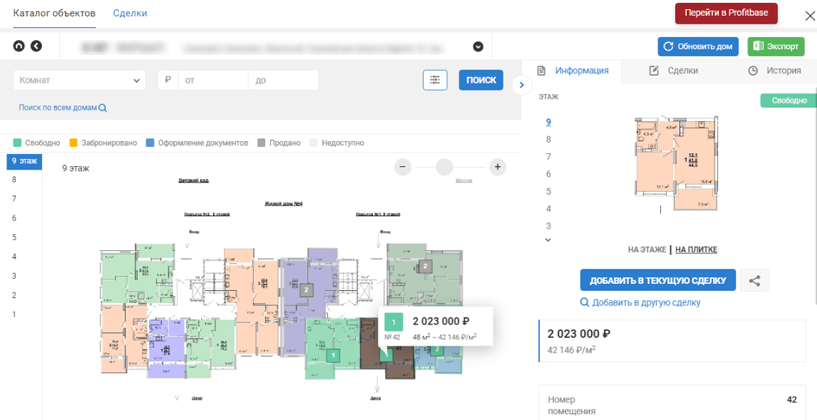
Task: Toggle Оформление документов blue legend filter
Action: coord(197,143)
